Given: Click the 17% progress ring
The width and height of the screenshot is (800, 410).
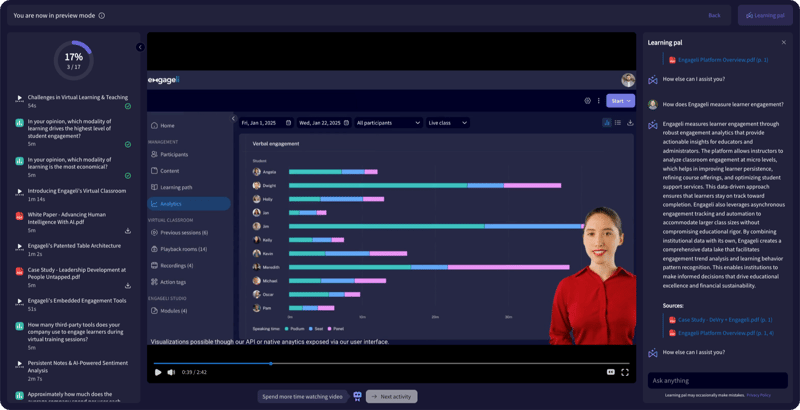Looking at the screenshot, I should coord(74,61).
